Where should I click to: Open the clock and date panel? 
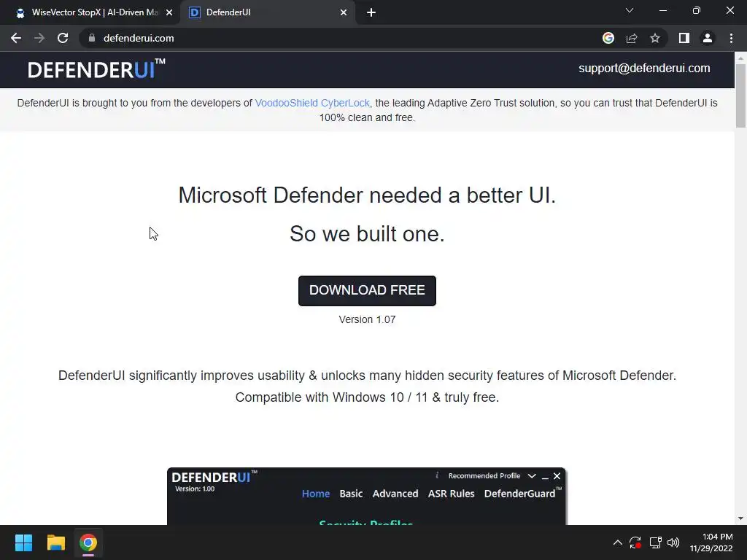coord(711,542)
